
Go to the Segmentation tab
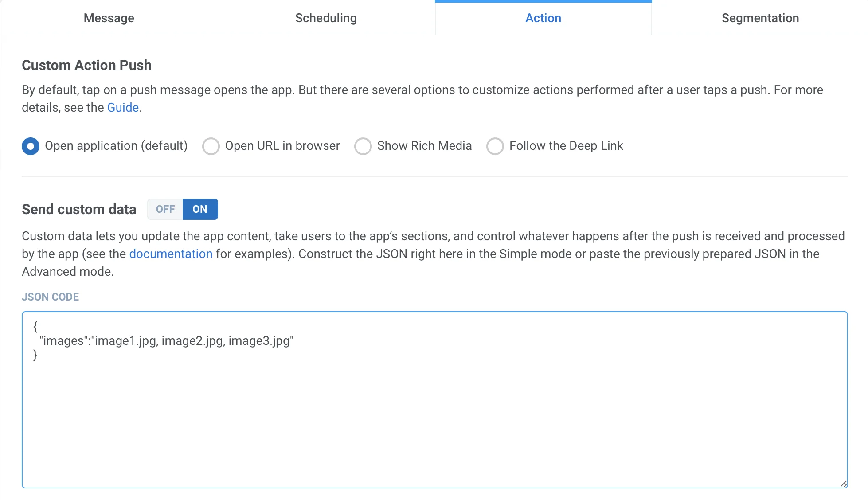coord(760,18)
